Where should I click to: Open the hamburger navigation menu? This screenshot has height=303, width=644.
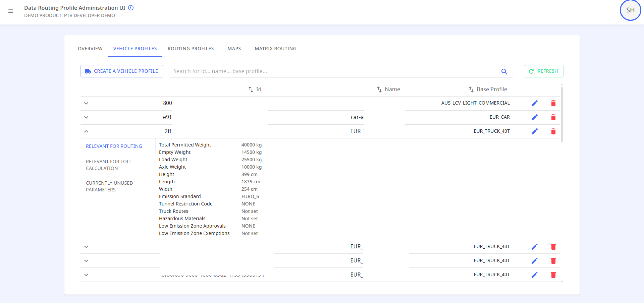11,11
